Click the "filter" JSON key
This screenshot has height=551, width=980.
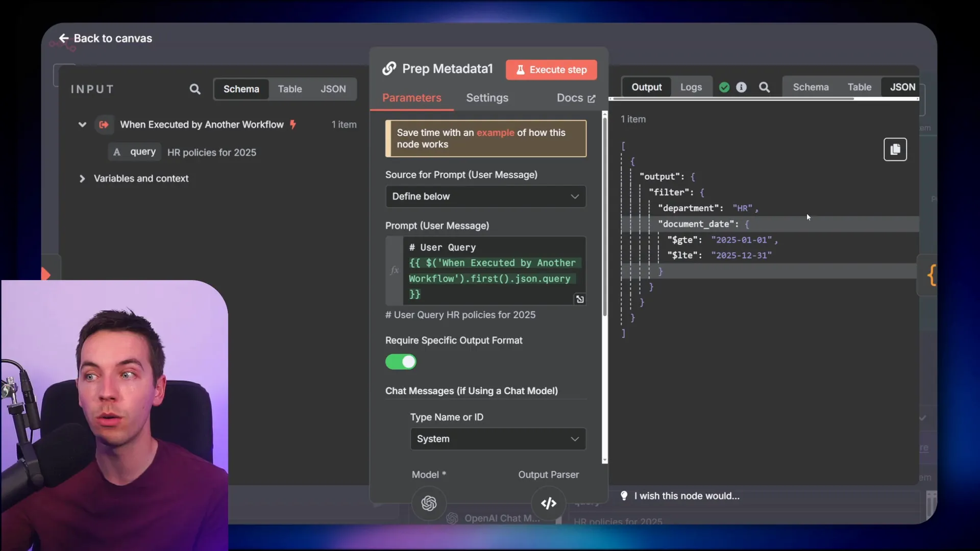point(669,192)
